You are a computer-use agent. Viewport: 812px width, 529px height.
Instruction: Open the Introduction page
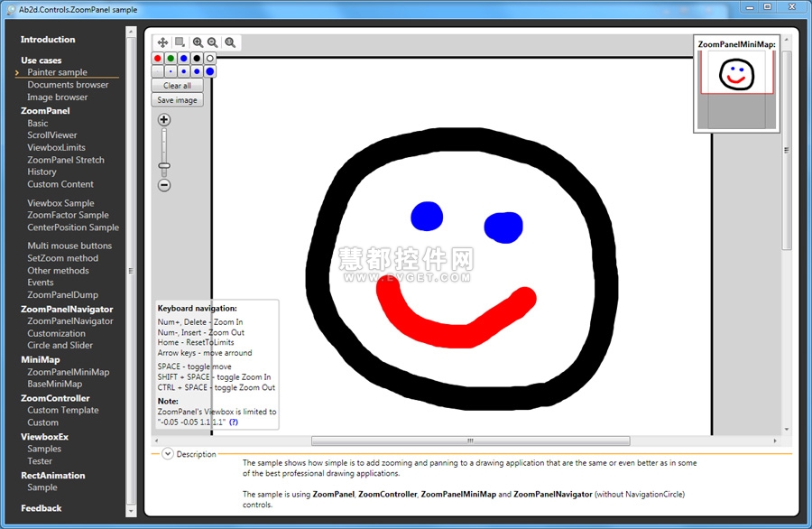pyautogui.click(x=48, y=40)
